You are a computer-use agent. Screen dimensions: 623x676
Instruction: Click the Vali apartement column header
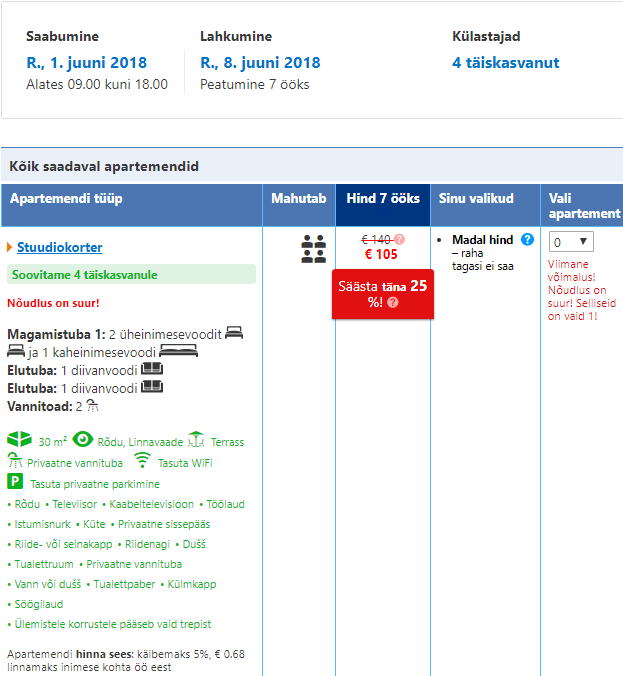(584, 206)
